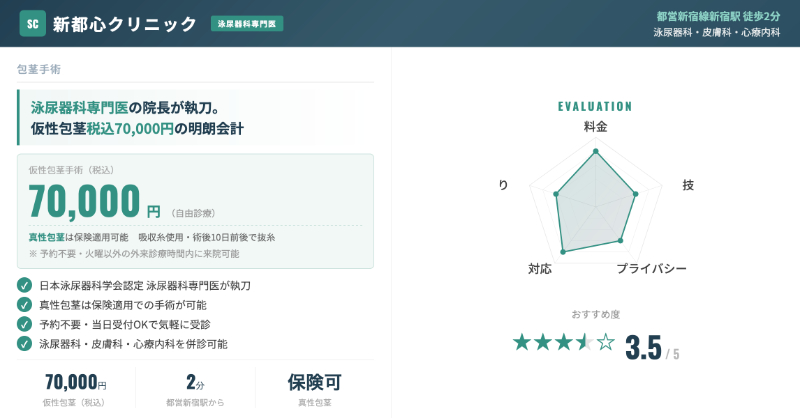Viewport: 800px width, 418px height.
Task: Click the empty fifth rating star
Action: pos(605,343)
